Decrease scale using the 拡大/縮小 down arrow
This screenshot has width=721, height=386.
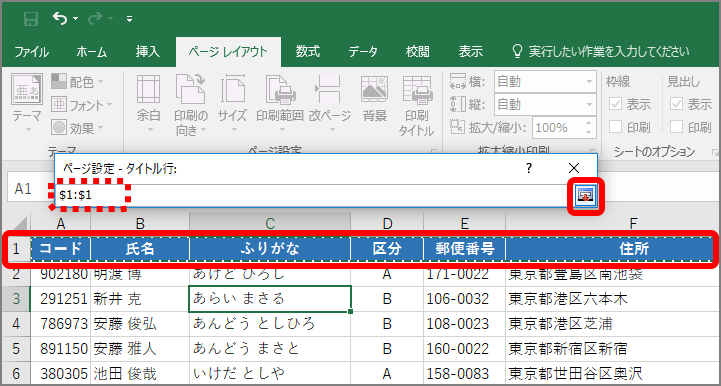(x=589, y=133)
